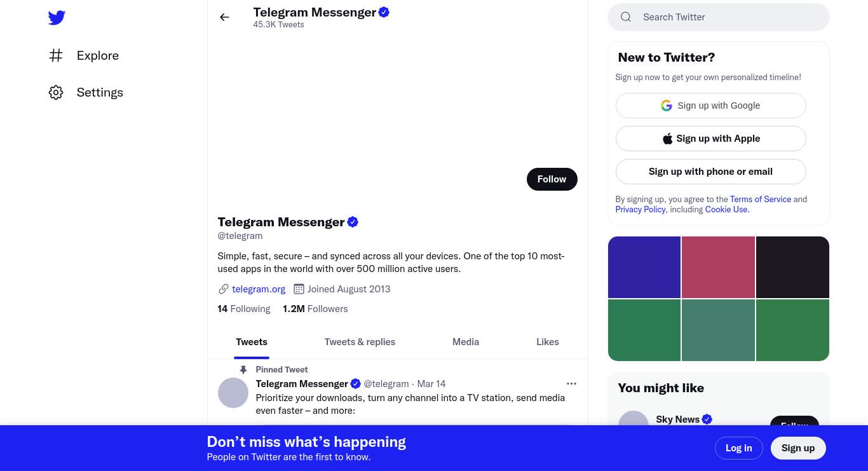
Task: Switch to Tweets & replies tab
Action: click(360, 342)
